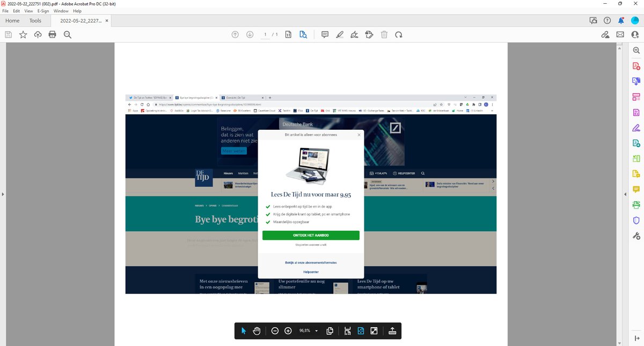
Task: Open Scan & OCR tool in sidebar
Action: point(636,205)
